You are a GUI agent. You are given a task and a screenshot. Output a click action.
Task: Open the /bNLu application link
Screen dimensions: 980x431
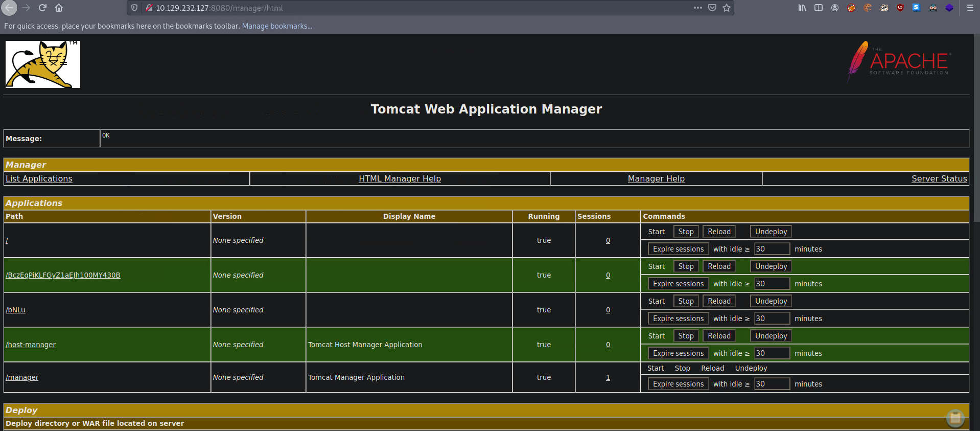[15, 310]
